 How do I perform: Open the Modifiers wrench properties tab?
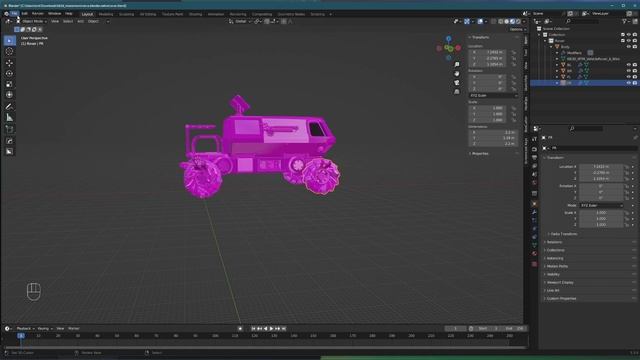534,212
